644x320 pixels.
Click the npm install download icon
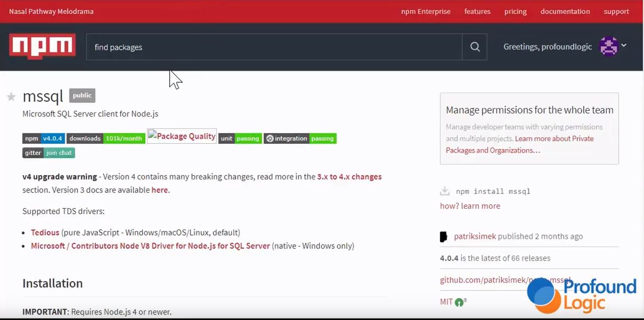coord(445,191)
